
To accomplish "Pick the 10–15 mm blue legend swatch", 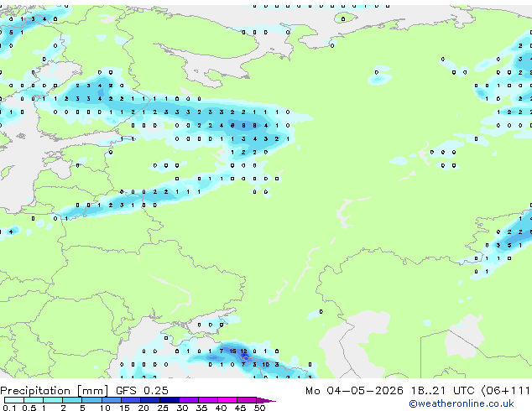I will pos(111,400).
